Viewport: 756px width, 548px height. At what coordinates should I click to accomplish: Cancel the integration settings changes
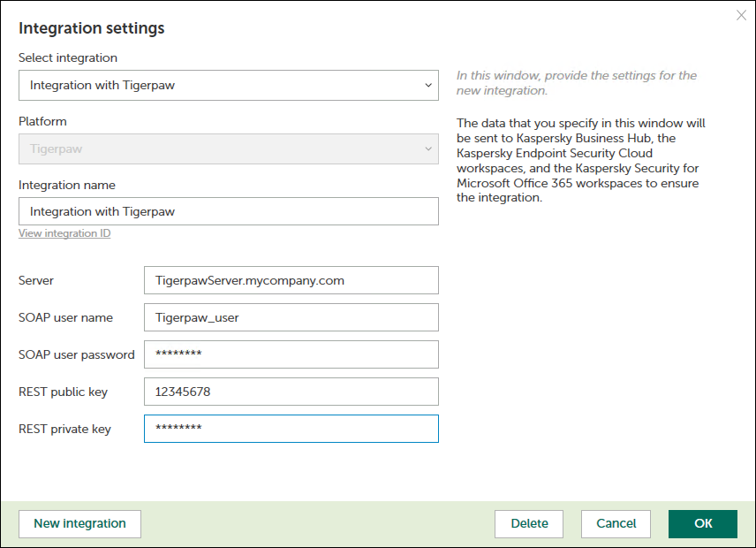tap(616, 523)
